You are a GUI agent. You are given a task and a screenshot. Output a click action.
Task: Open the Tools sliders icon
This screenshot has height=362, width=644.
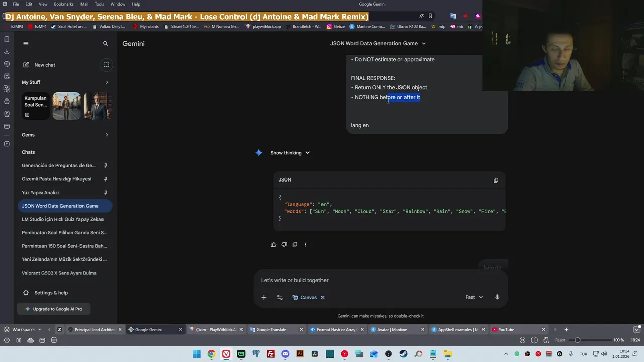280,297
